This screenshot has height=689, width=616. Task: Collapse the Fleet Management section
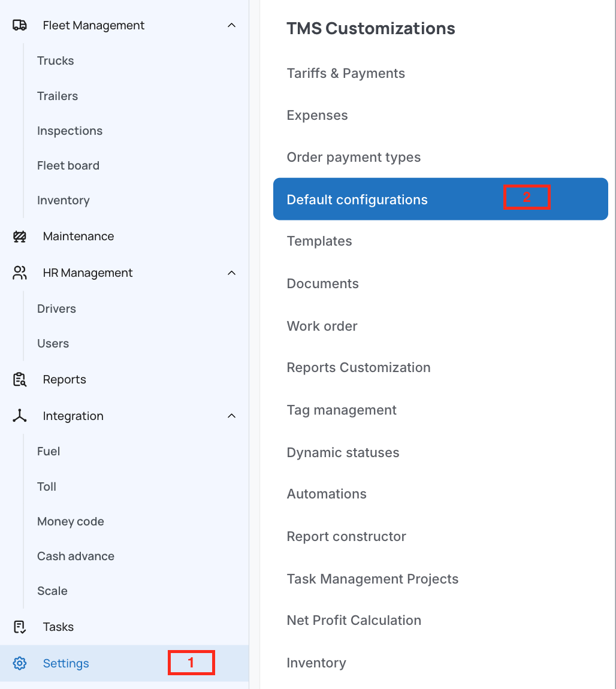231,25
